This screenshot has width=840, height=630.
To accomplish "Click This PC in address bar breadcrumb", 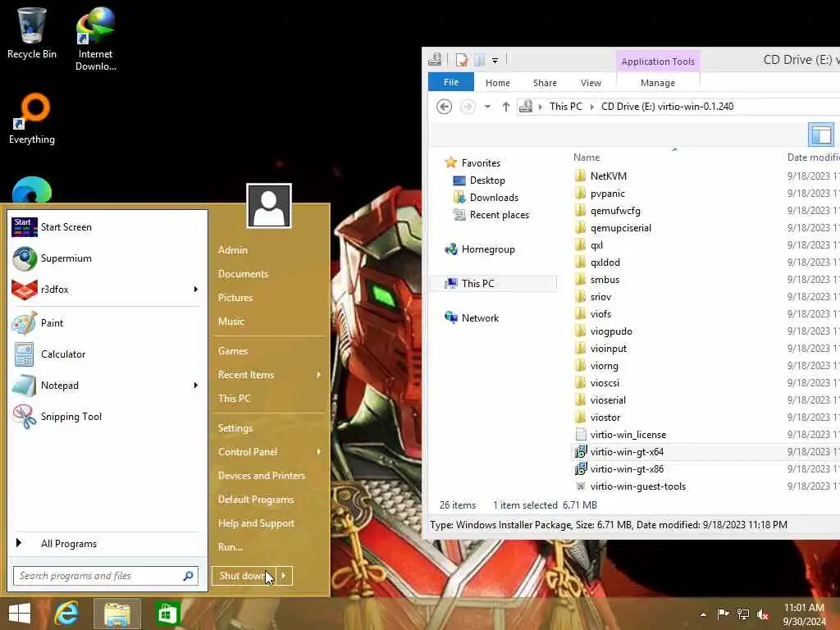I will [x=565, y=107].
